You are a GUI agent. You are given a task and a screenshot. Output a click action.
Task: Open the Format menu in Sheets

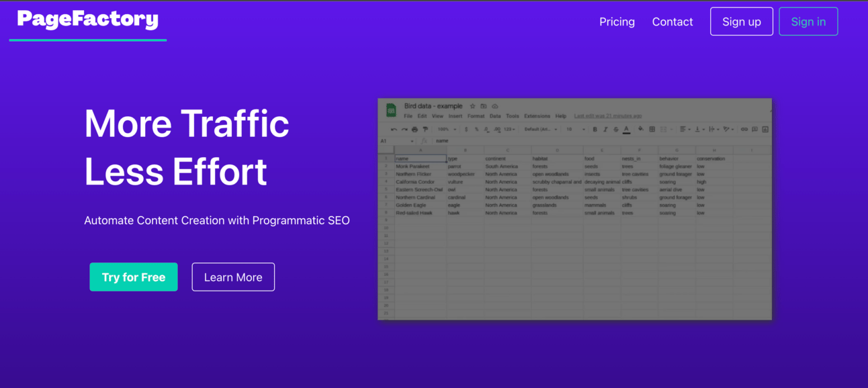[476, 116]
